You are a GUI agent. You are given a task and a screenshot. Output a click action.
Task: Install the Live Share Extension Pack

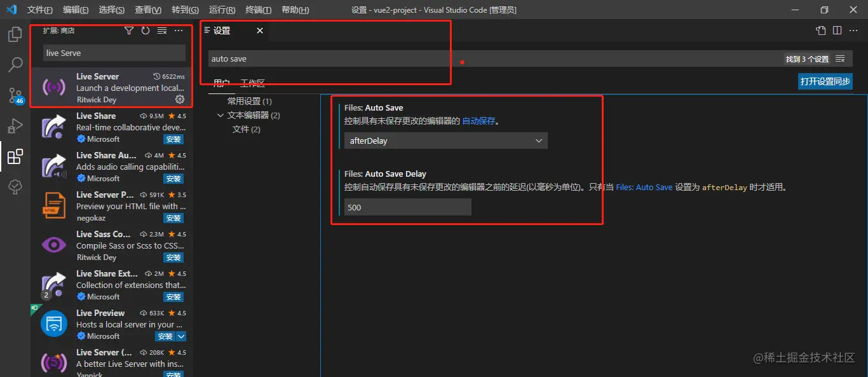tap(173, 297)
